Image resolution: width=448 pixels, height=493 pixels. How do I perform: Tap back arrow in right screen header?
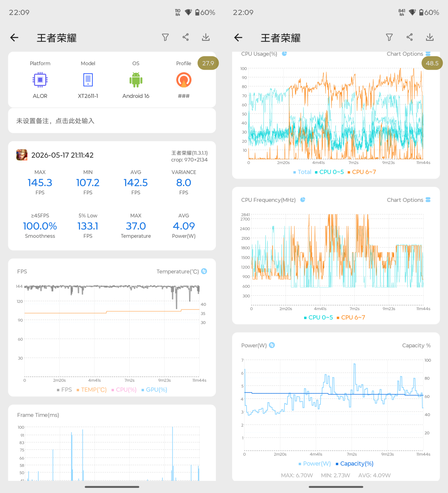238,38
